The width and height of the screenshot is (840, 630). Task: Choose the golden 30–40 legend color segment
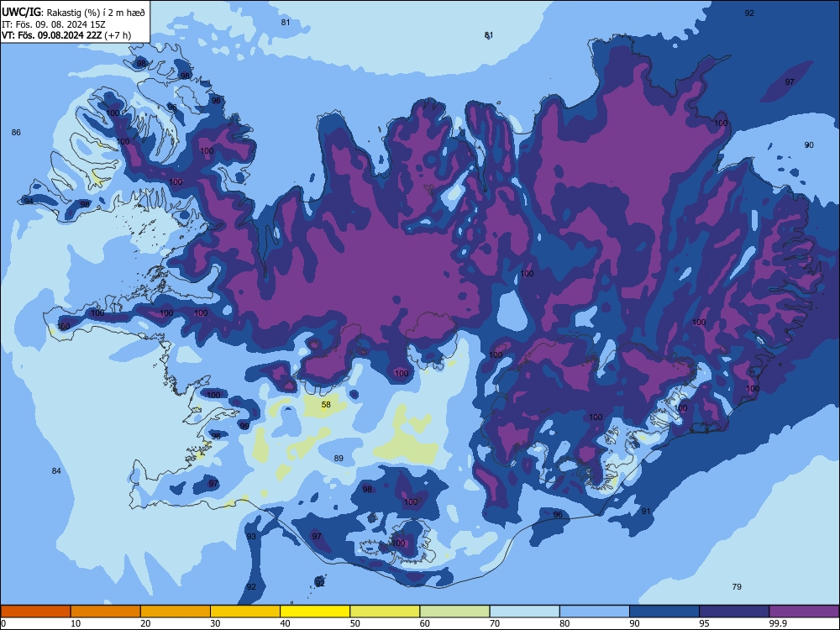245,612
